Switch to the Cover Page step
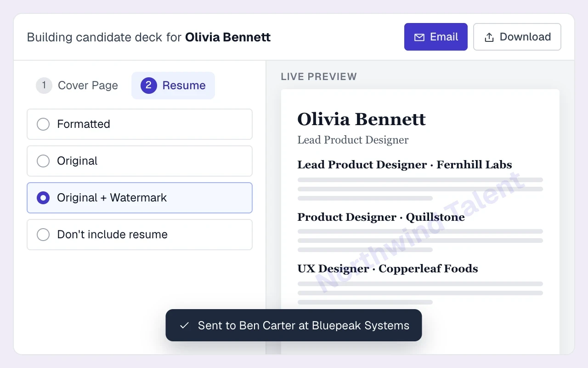588x368 pixels. click(77, 86)
